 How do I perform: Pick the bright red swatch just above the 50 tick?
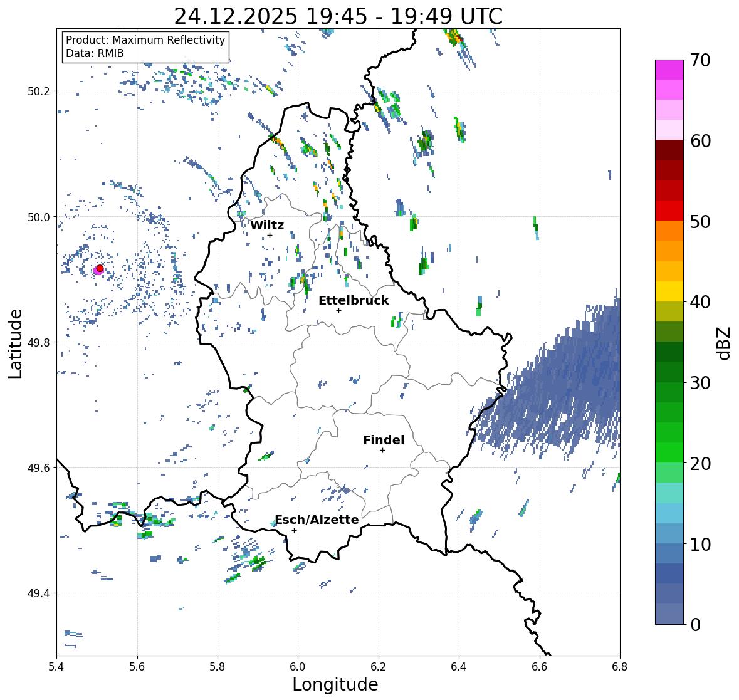coord(669,211)
